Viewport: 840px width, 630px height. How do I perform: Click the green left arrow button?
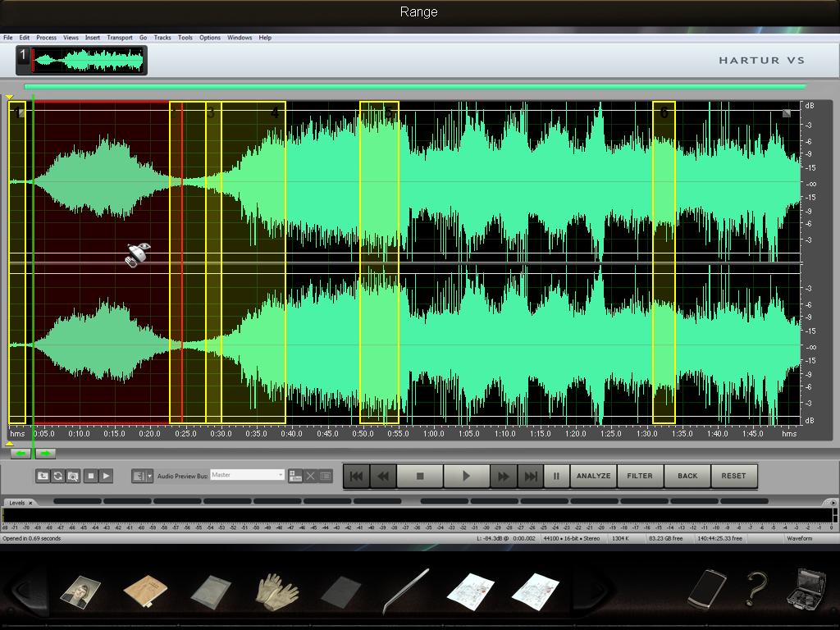[x=21, y=454]
